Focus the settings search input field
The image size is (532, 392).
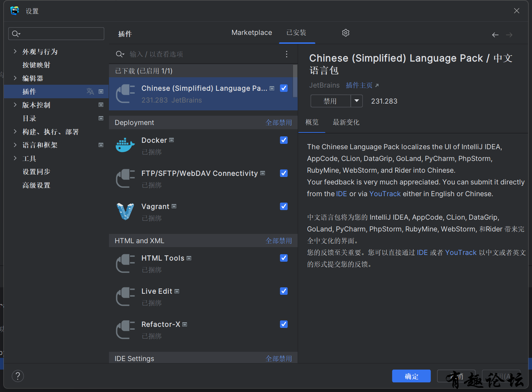pos(56,34)
